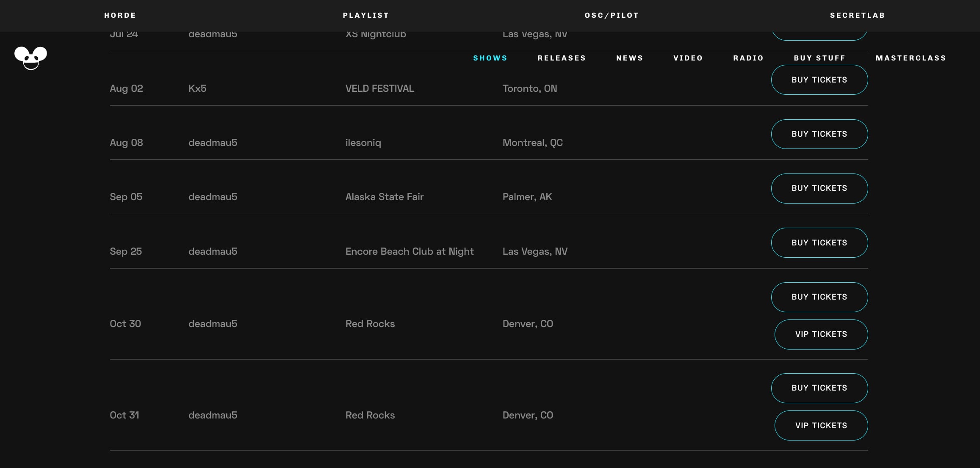Open the MASTERCLASS navigation item
The width and height of the screenshot is (980, 468).
coord(911,58)
